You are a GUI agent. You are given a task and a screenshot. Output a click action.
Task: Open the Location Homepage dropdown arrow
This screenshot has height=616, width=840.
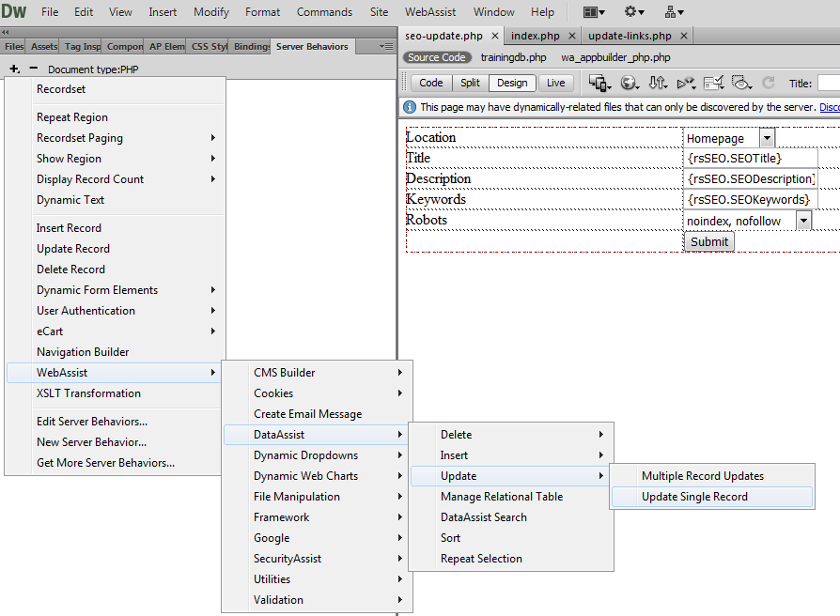[x=767, y=138]
